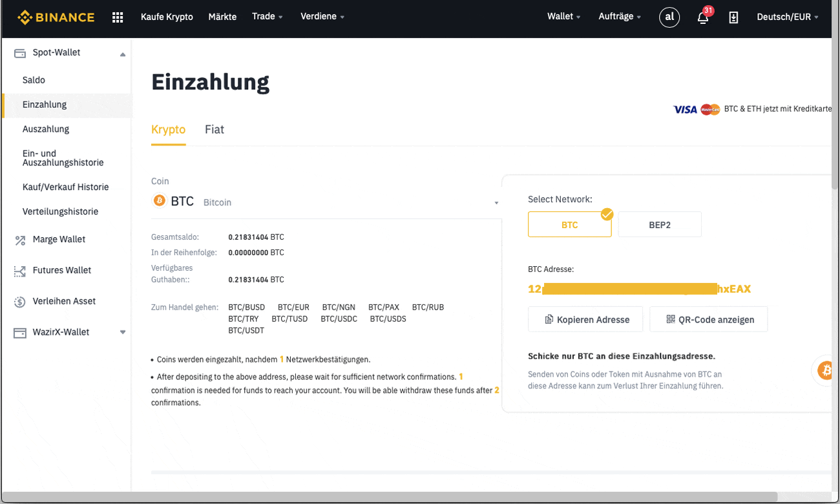Open the notification bell with 31 alerts

(702, 17)
